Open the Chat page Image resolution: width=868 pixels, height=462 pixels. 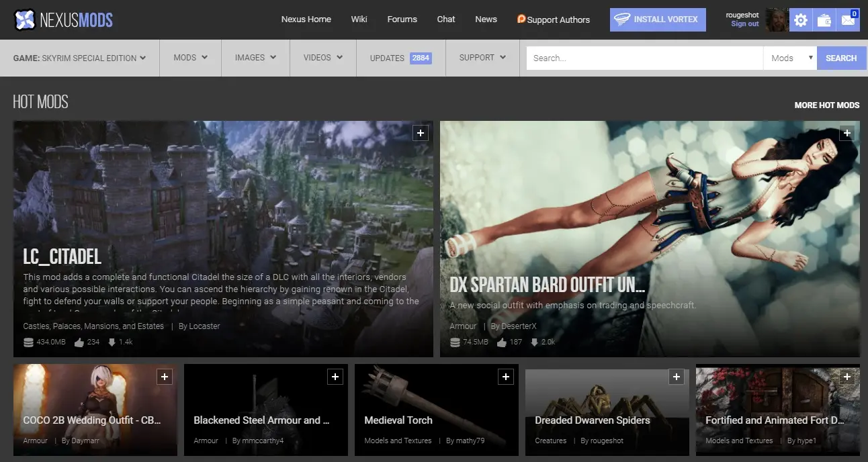tap(446, 19)
